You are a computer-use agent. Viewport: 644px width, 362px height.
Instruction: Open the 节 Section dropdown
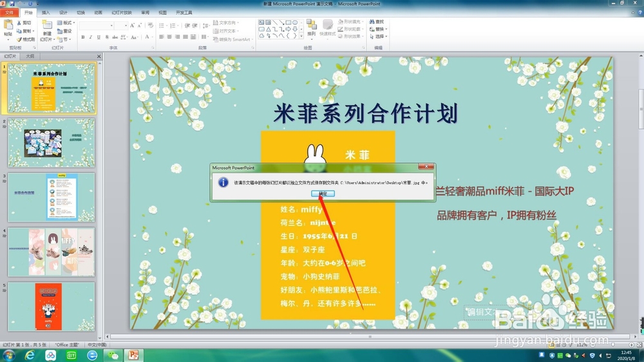[x=64, y=39]
